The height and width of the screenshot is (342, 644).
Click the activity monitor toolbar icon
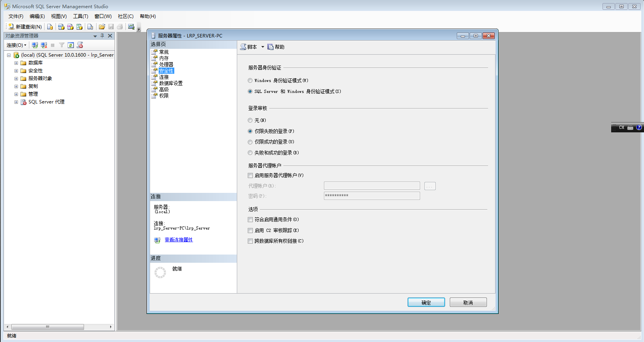click(131, 27)
